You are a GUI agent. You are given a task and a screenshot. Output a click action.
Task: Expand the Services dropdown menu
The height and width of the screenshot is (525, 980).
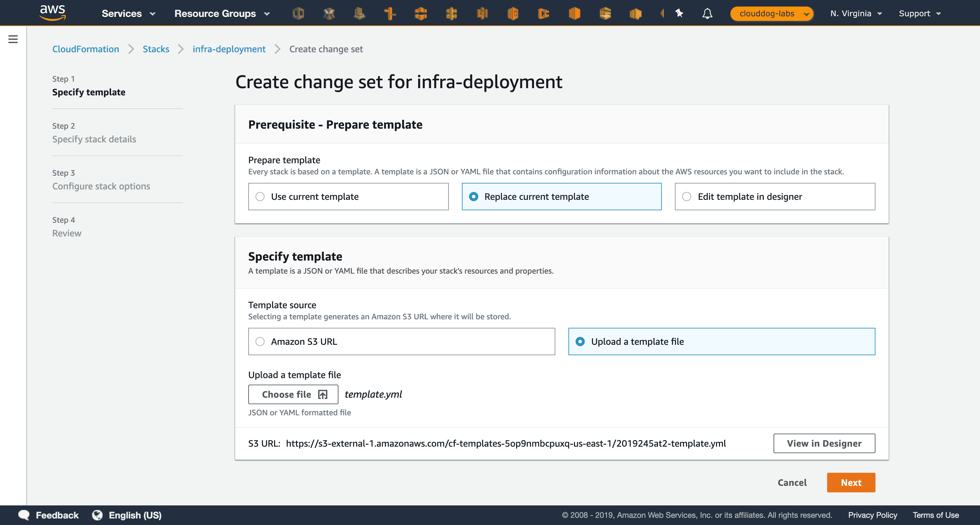click(x=128, y=14)
